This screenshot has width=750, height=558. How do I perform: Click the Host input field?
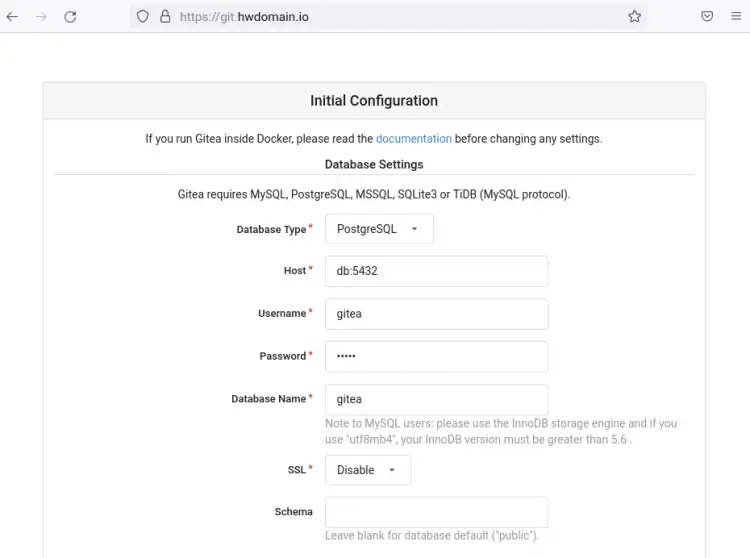pos(436,271)
